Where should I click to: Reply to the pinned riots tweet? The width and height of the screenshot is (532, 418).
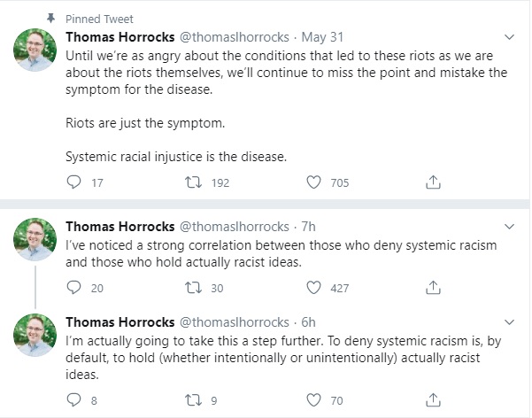pos(74,182)
